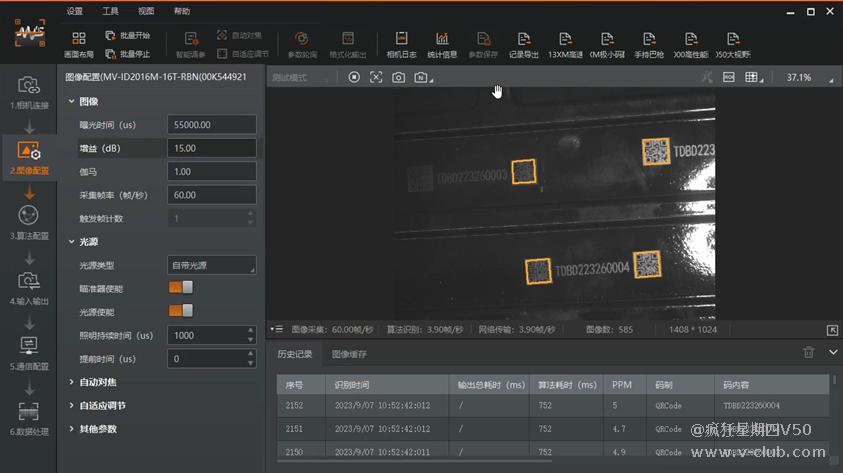Open the grid overlay dropdown
This screenshot has width=843, height=473.
pos(754,77)
